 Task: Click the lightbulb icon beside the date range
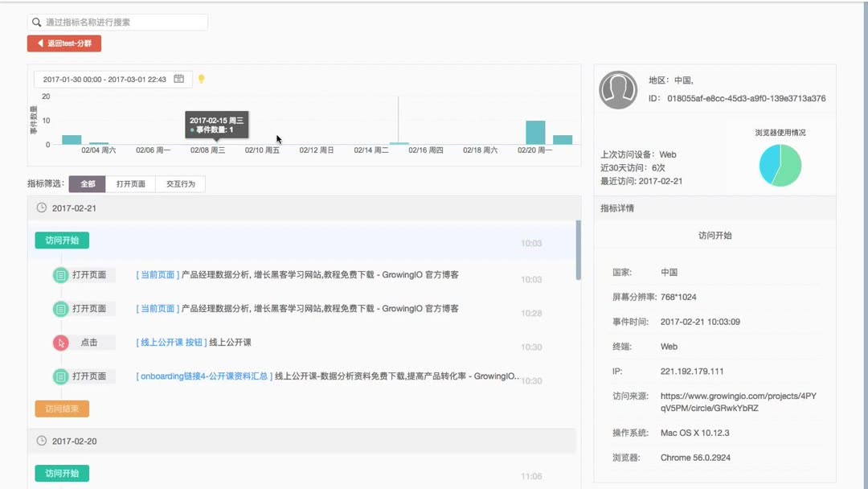tap(203, 79)
